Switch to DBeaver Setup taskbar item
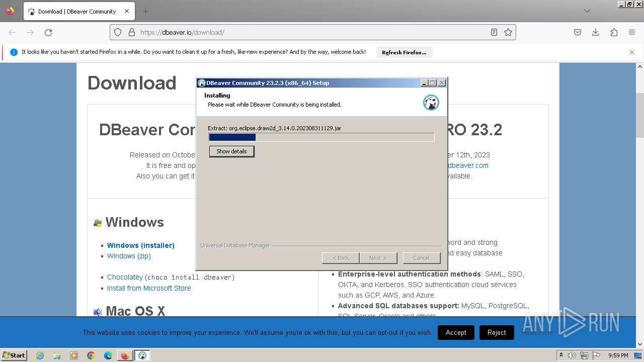 point(142,355)
